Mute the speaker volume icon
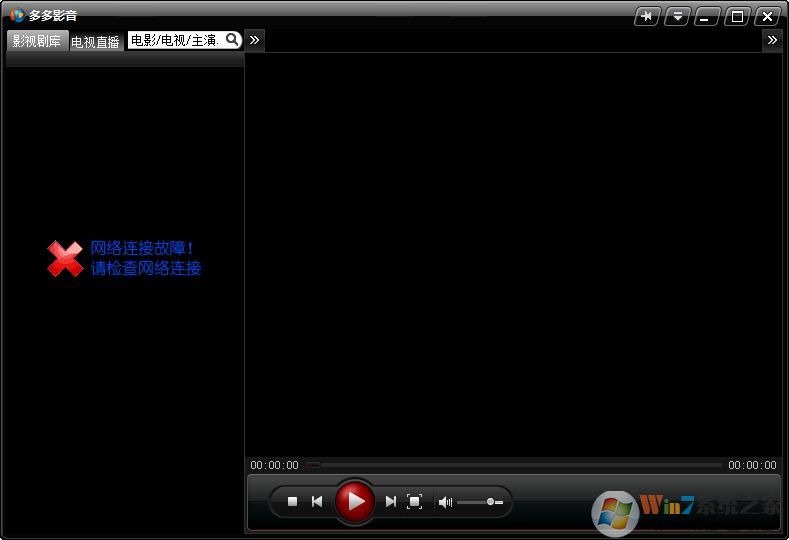Viewport: 789px width, 540px height. click(445, 502)
